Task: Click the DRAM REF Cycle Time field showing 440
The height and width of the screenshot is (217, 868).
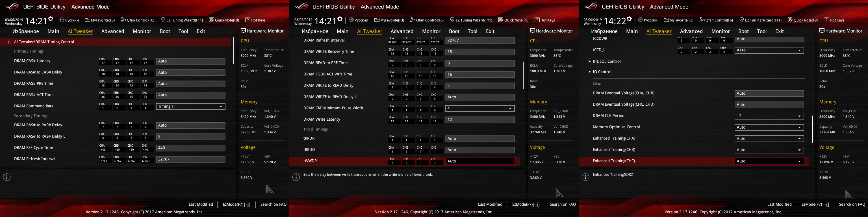Action: [x=191, y=148]
